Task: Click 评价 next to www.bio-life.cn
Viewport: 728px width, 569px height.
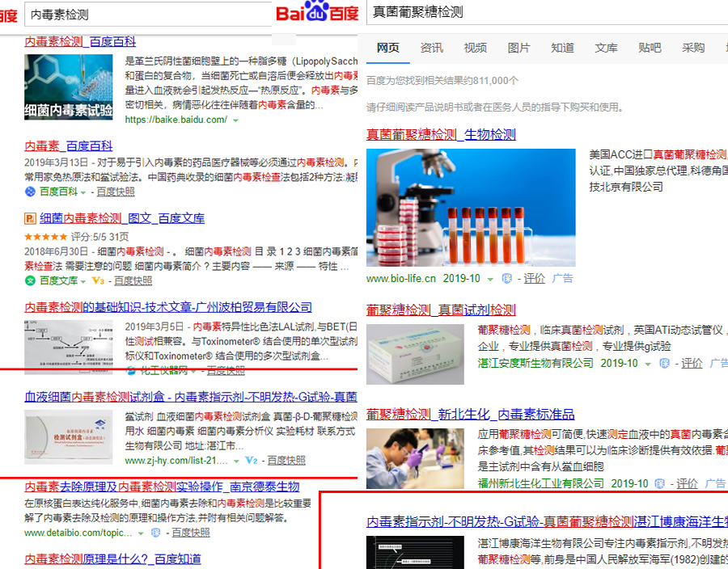Action: [535, 278]
